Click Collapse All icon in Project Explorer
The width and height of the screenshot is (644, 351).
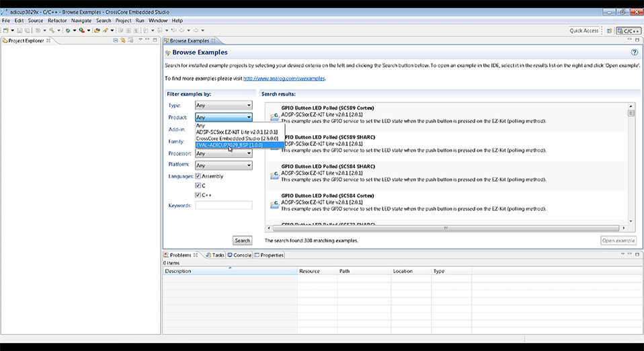click(116, 40)
